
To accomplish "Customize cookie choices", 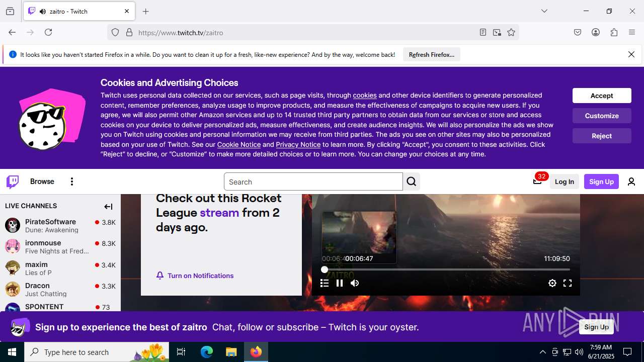I will coord(602,116).
